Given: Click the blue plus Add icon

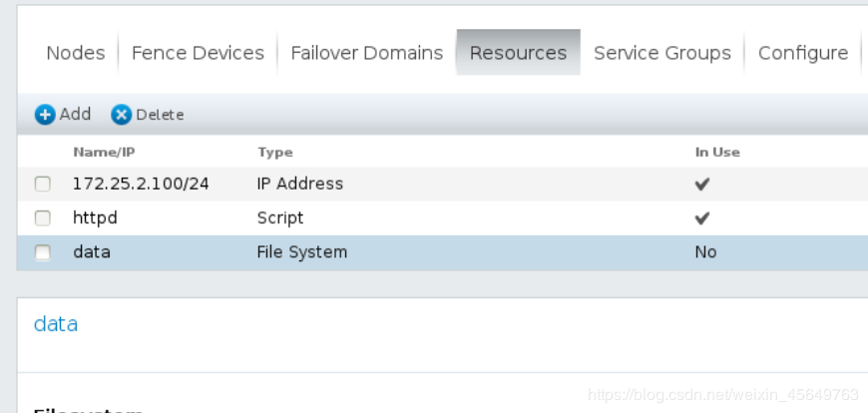Looking at the screenshot, I should click(x=45, y=115).
